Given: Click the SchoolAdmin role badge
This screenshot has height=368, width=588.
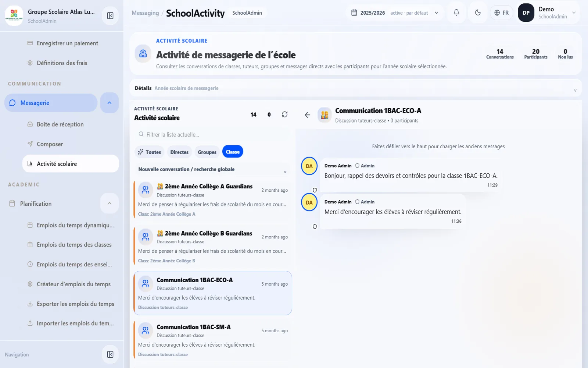Looking at the screenshot, I should (x=247, y=13).
